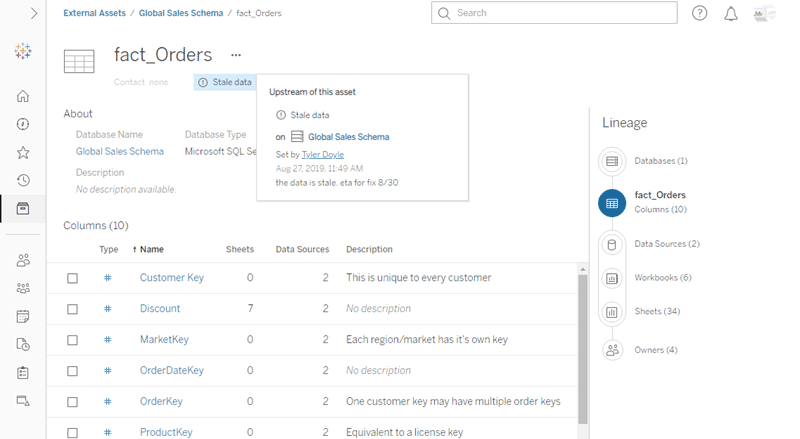Viewport: 800px width, 439px height.
Task: Select Databases icon in Lineage
Action: click(612, 161)
